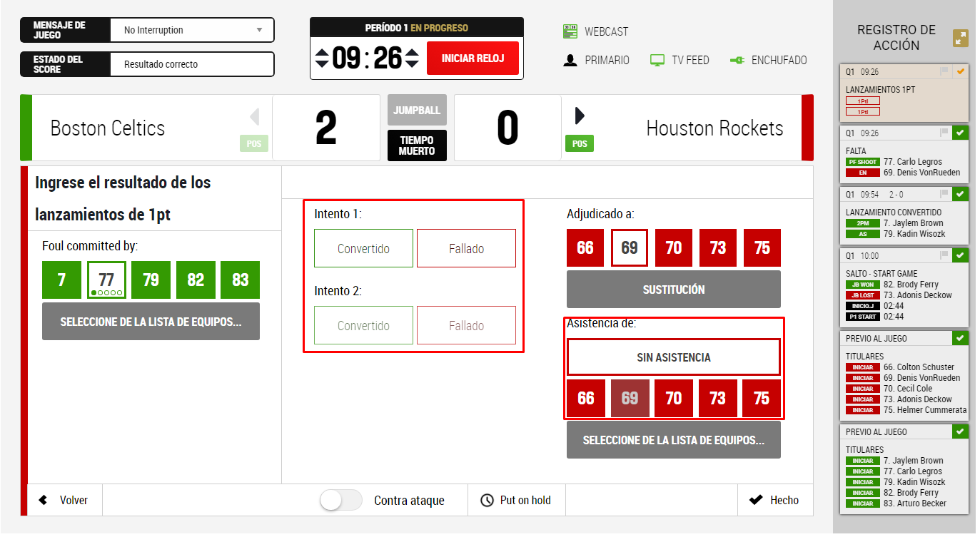The height and width of the screenshot is (537, 980).
Task: Click Houston Rockets score 0
Action: tap(507, 128)
